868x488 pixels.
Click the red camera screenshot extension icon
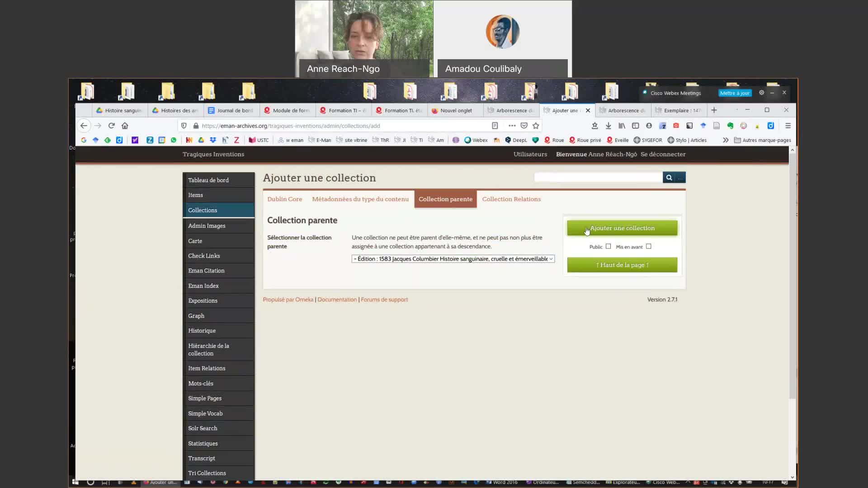click(x=676, y=126)
